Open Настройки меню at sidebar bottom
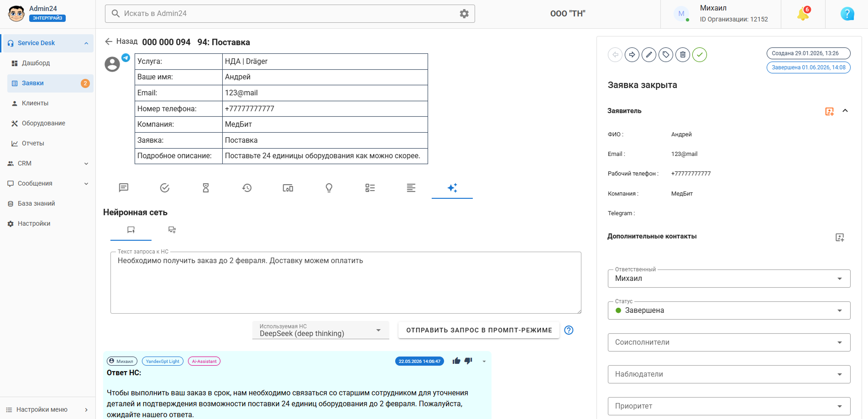The width and height of the screenshot is (868, 419). (47, 409)
